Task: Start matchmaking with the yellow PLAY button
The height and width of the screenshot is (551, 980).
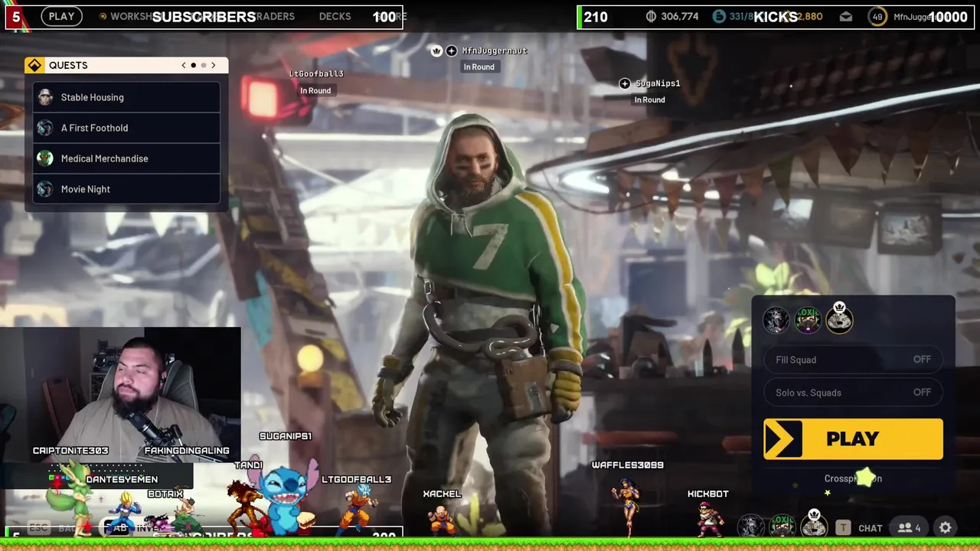Action: point(853,439)
